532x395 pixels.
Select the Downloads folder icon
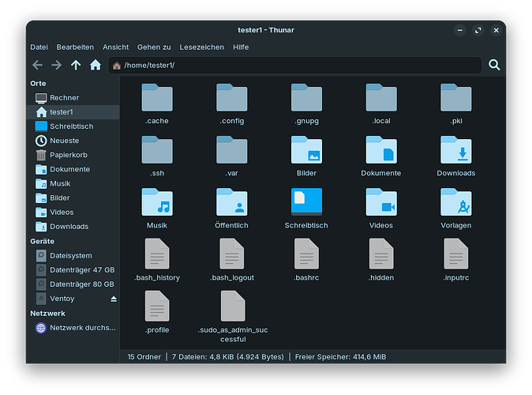(x=455, y=152)
